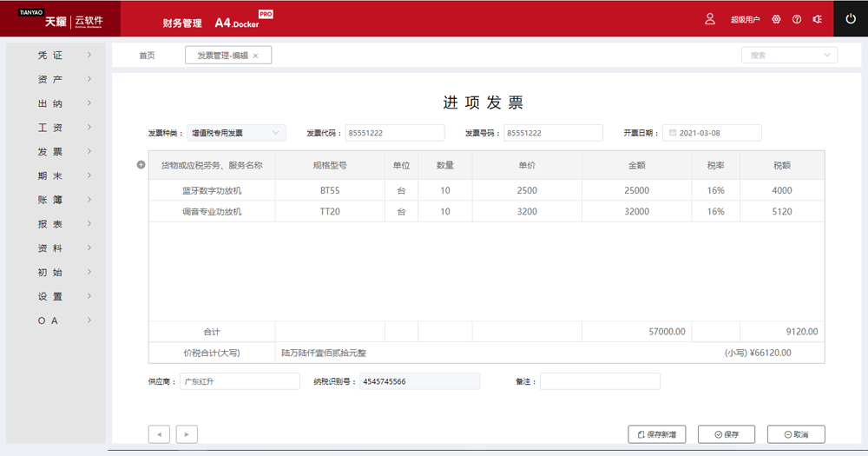Image resolution: width=868 pixels, height=456 pixels.
Task: Switch to the 首页 tab
Action: [147, 56]
